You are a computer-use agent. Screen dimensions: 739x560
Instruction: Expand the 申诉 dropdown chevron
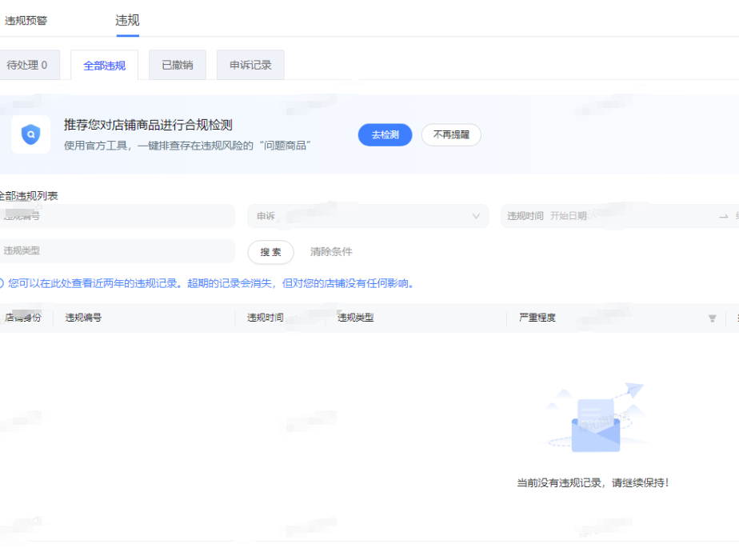click(476, 216)
